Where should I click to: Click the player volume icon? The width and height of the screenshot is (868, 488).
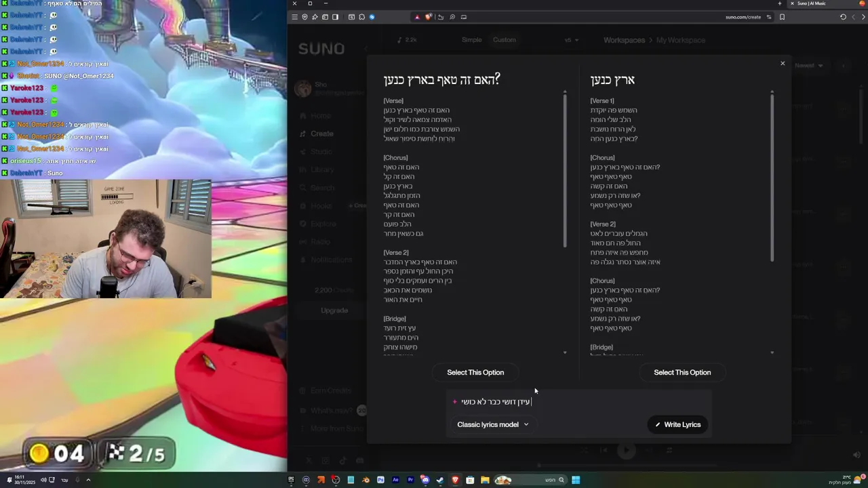856,455
